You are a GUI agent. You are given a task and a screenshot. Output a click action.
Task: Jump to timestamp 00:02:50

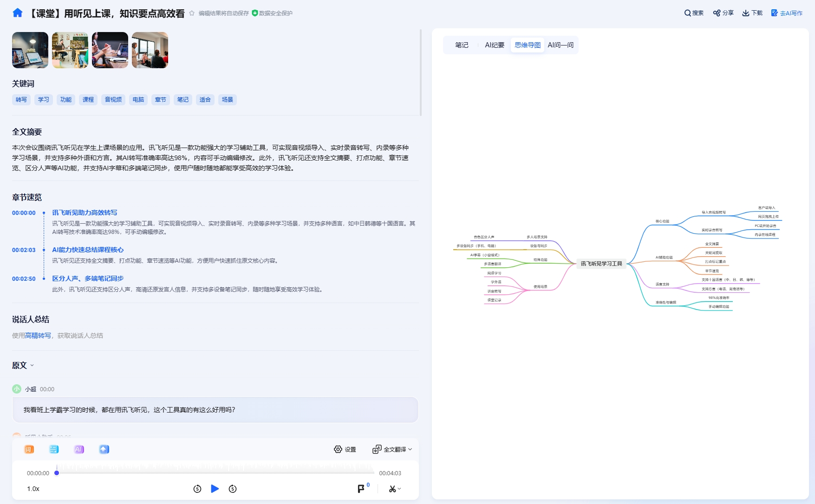24,279
